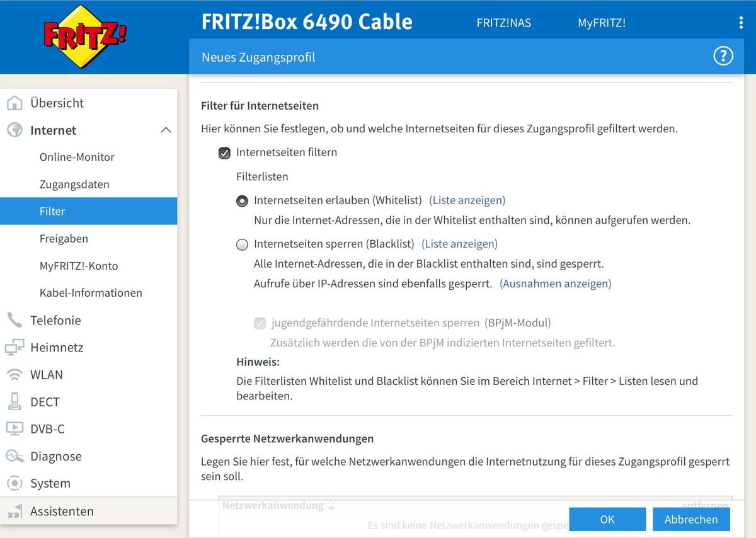Click the FRITZ! logo
Screen dimensions: 756x538
tap(85, 37)
